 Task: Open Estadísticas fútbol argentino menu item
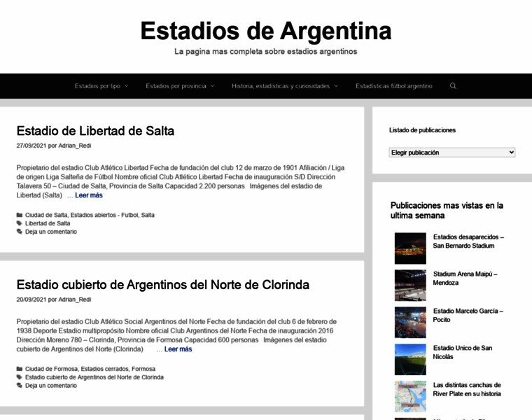[394, 86]
